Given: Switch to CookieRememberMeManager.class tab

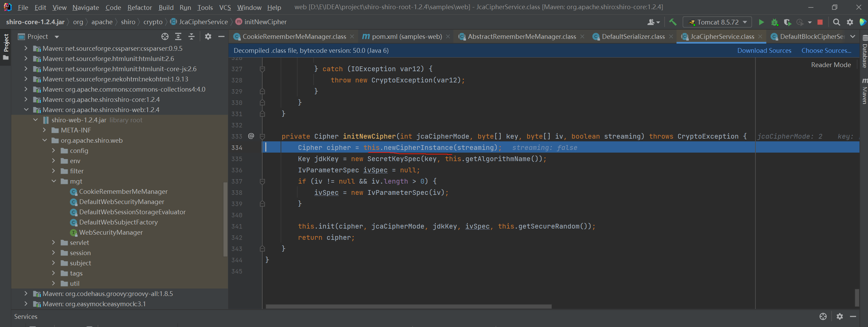Looking at the screenshot, I should [x=294, y=36].
